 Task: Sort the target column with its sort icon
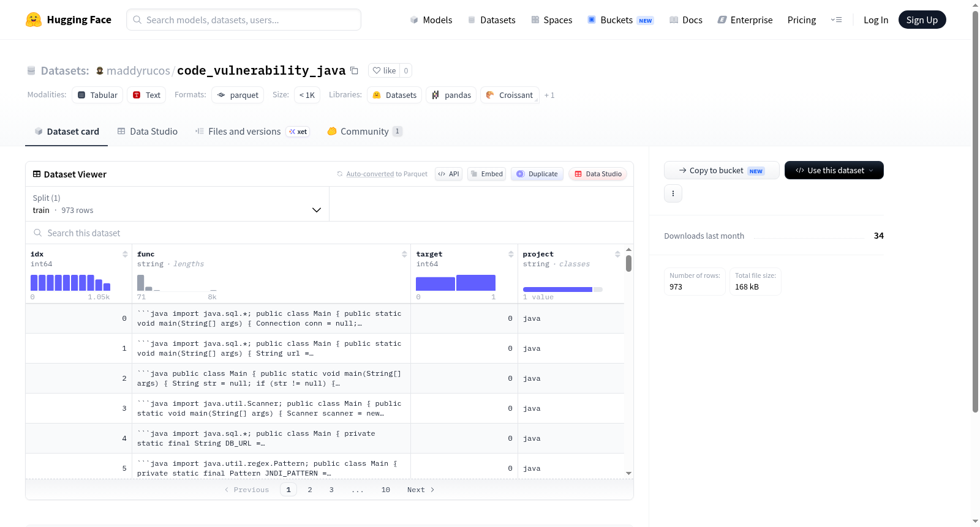pos(511,254)
